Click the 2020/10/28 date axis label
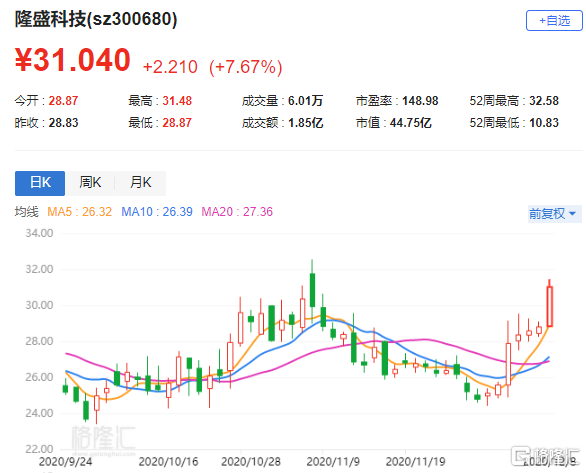586x473 pixels. click(251, 462)
